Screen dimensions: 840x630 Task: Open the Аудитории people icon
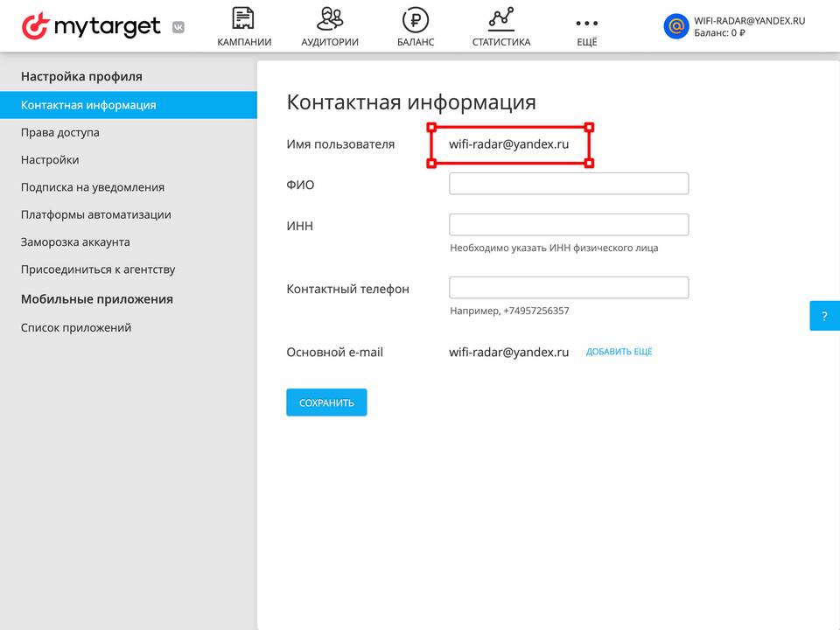pos(330,18)
